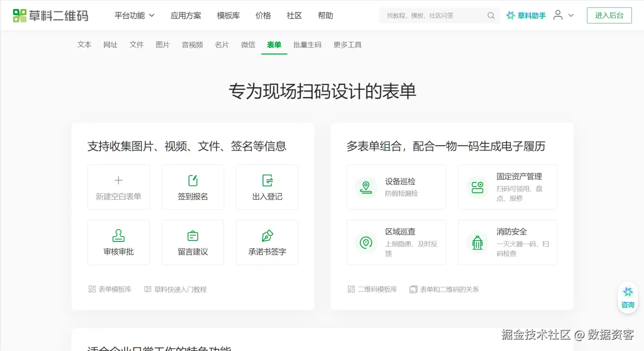Click the 上报隐患、及时反馈 description
This screenshot has width=644, height=351.
pyautogui.click(x=411, y=248)
